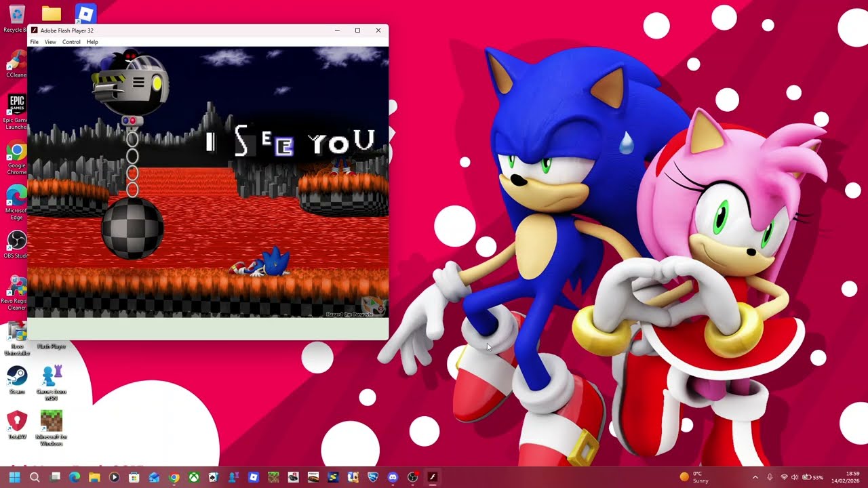Open Roblox from the taskbar
The image size is (868, 488).
pyautogui.click(x=254, y=477)
